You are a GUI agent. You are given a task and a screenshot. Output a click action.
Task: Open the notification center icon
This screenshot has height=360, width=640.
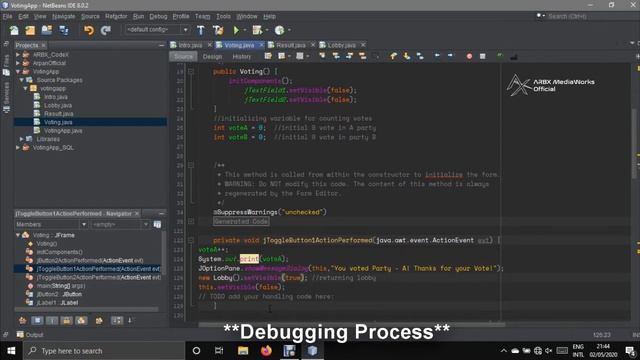630,351
